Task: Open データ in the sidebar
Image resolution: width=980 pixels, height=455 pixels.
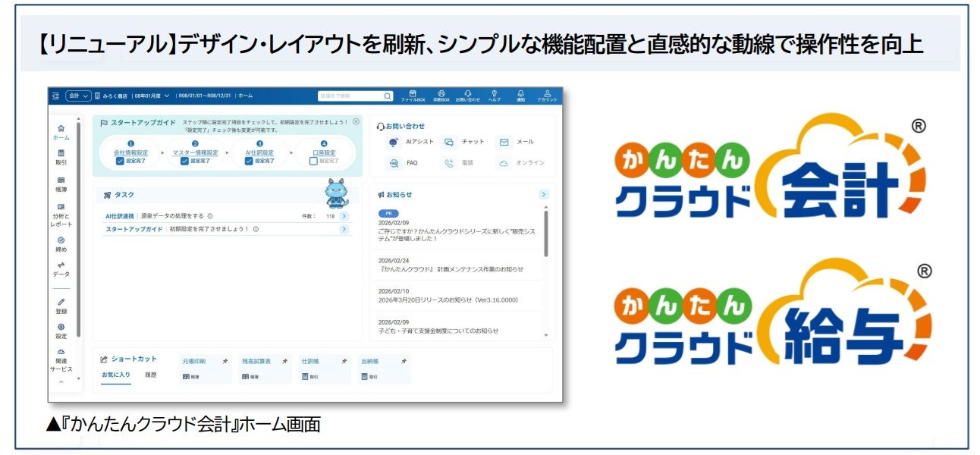Action: click(x=61, y=269)
